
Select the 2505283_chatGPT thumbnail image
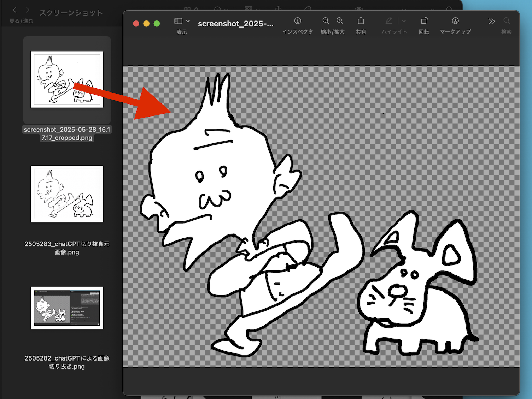click(x=67, y=194)
